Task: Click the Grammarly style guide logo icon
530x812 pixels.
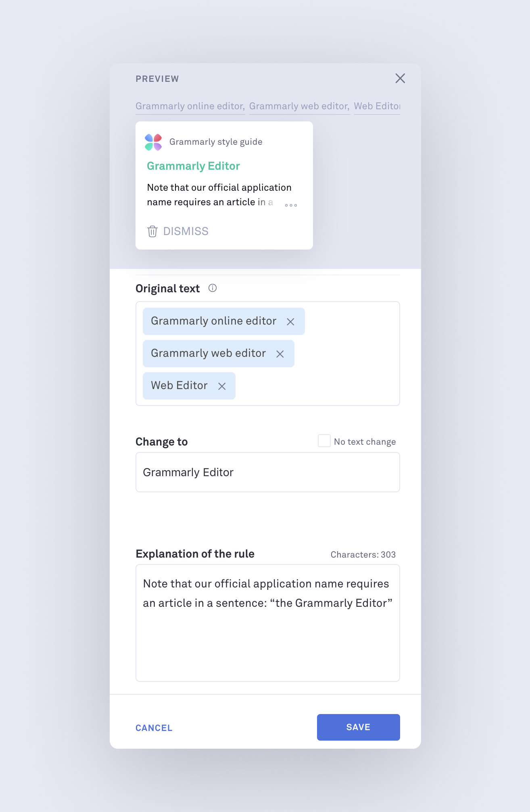Action: (x=153, y=142)
